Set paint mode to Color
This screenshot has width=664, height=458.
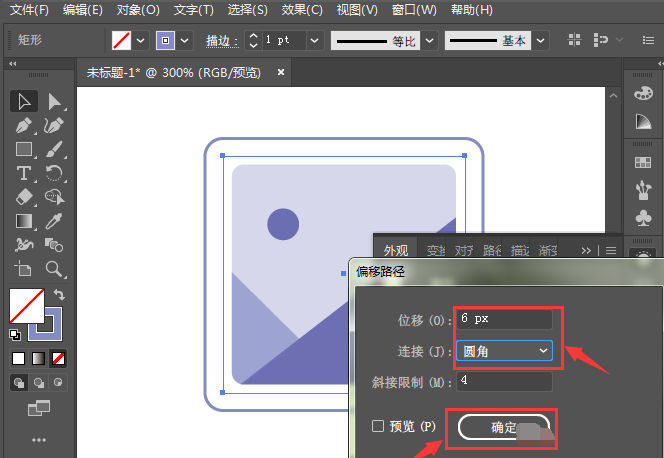click(19, 359)
